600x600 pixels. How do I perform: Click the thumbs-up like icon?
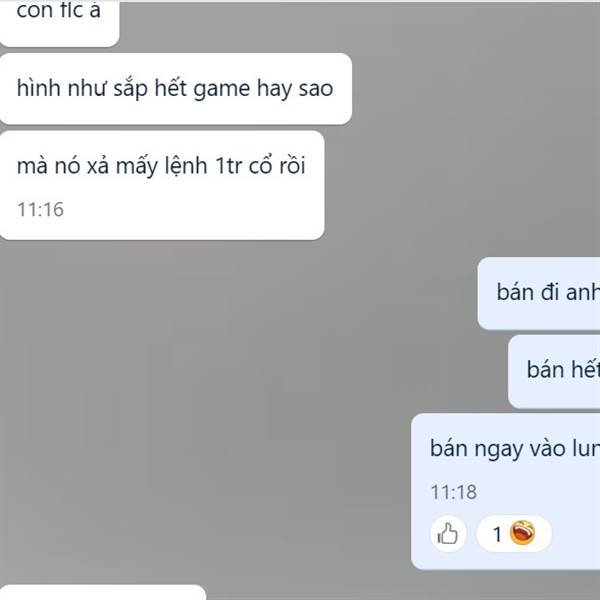[448, 533]
